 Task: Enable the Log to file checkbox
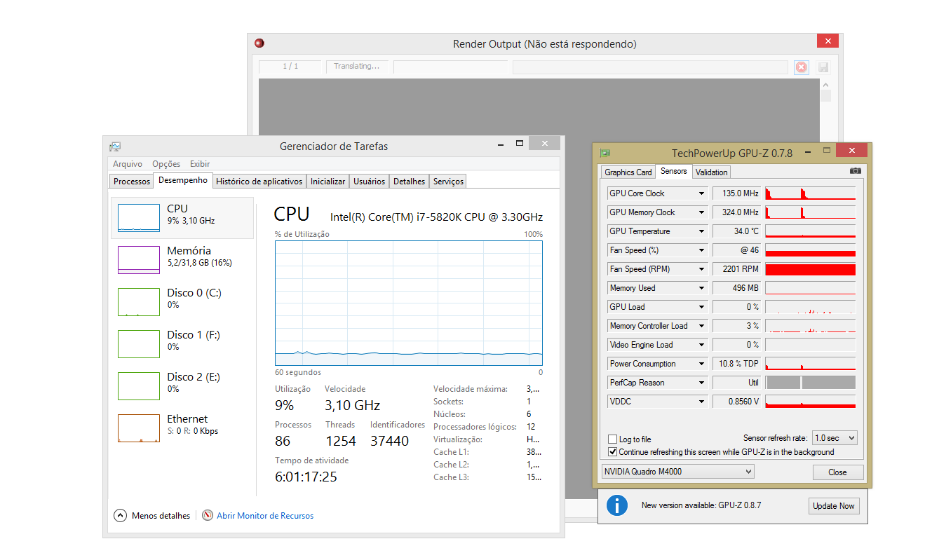[x=613, y=439]
